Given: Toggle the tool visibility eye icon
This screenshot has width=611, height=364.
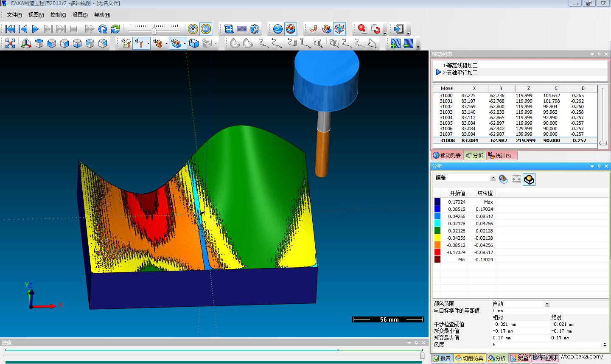Looking at the screenshot, I should click(139, 43).
